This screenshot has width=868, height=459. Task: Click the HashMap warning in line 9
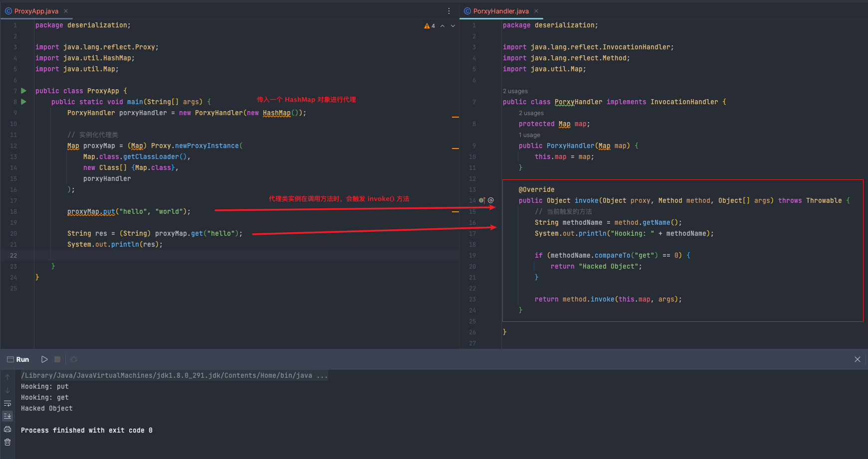(276, 113)
